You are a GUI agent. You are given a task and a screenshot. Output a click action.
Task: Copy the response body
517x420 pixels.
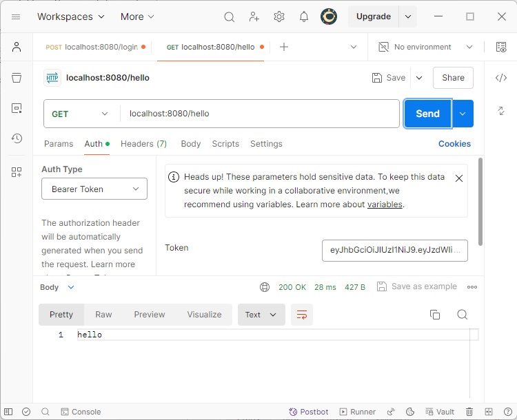click(x=435, y=315)
